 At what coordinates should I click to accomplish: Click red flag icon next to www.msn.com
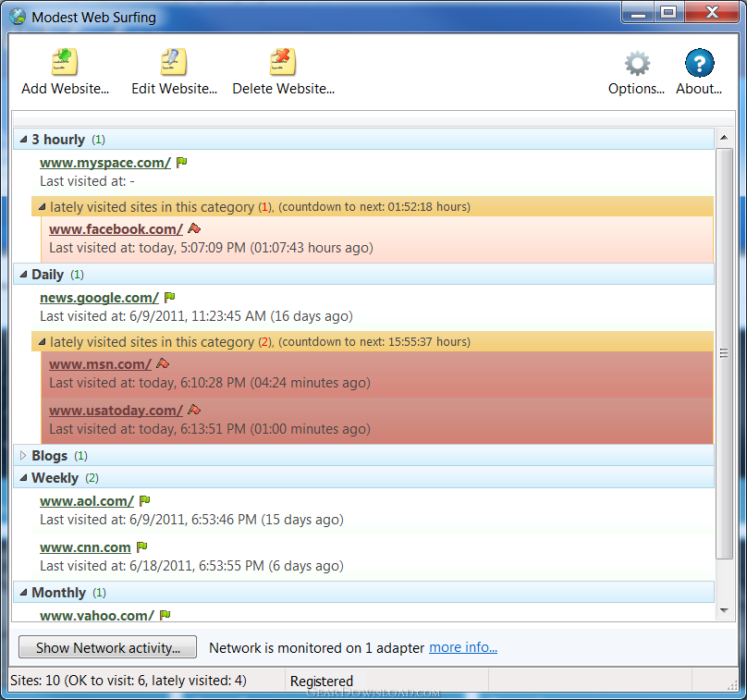tap(163, 363)
